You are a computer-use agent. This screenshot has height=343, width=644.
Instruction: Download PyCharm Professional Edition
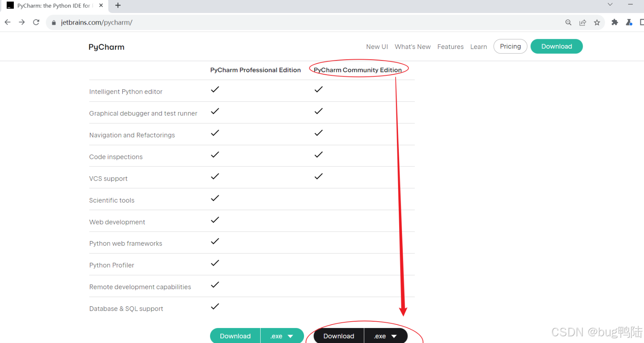[235, 336]
